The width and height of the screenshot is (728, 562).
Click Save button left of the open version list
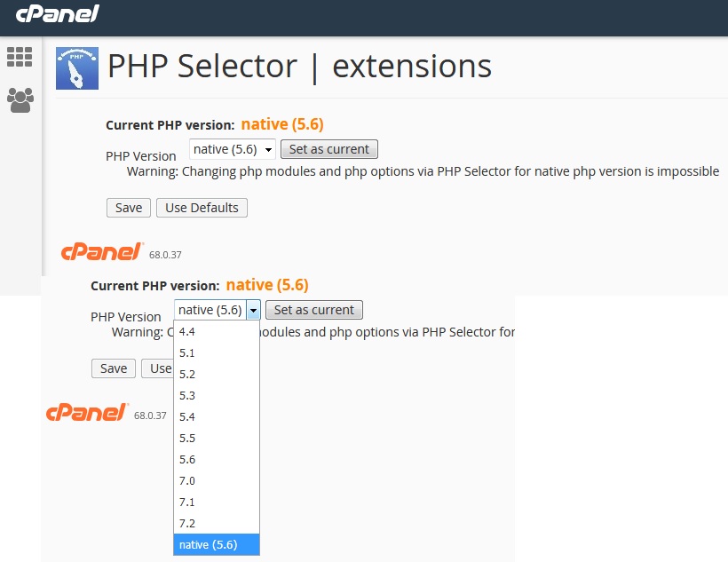114,368
